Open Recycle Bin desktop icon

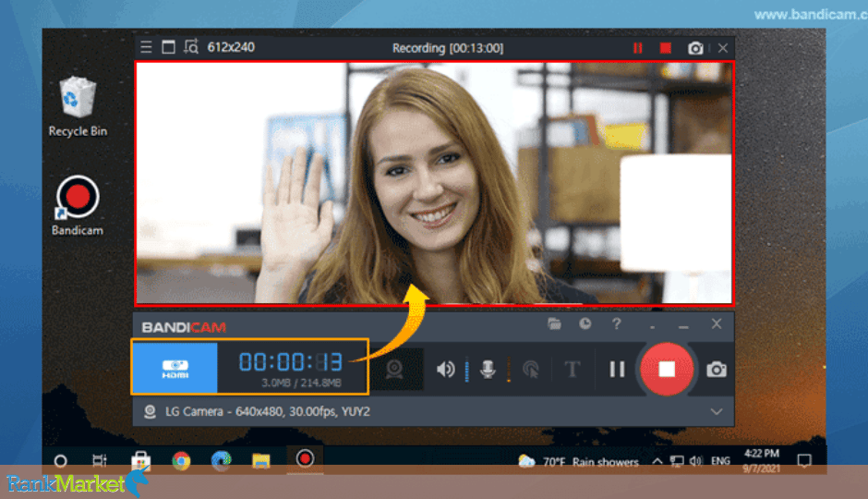tap(78, 106)
